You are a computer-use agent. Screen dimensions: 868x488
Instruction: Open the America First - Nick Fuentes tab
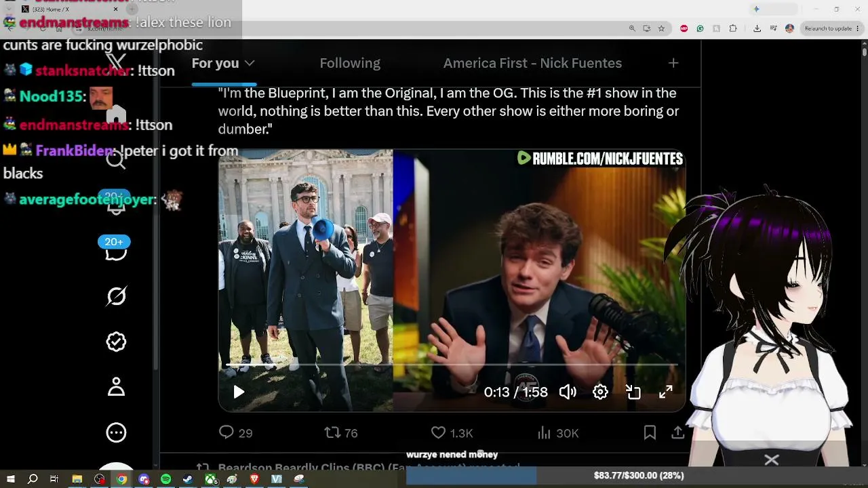[x=532, y=63]
